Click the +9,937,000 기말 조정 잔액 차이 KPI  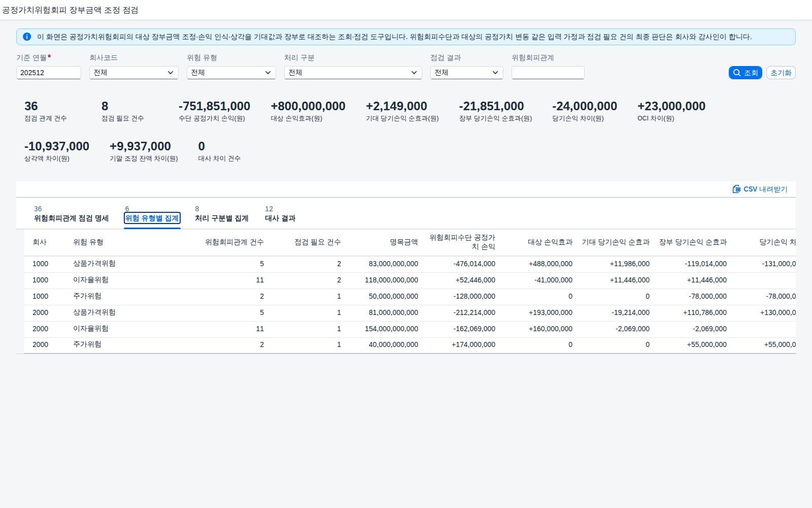tap(140, 146)
